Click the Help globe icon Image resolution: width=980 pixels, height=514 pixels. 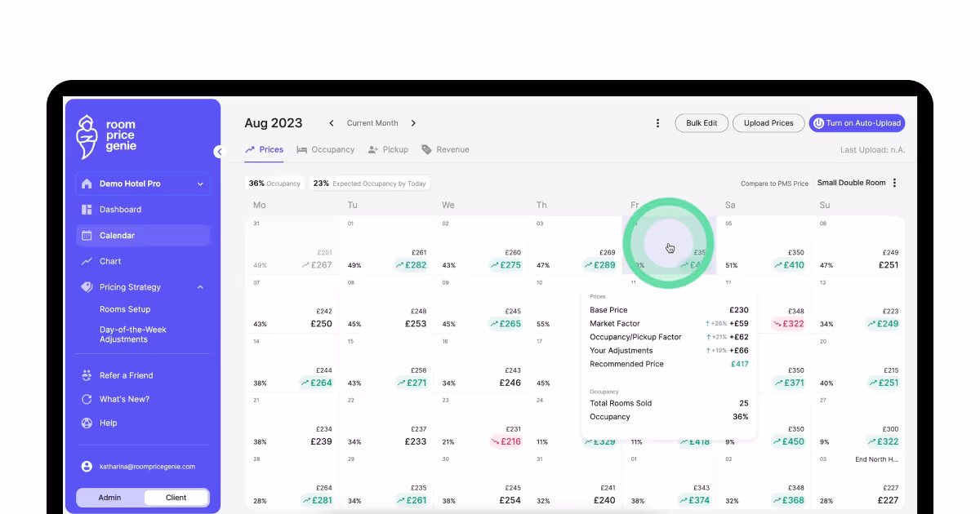[87, 423]
